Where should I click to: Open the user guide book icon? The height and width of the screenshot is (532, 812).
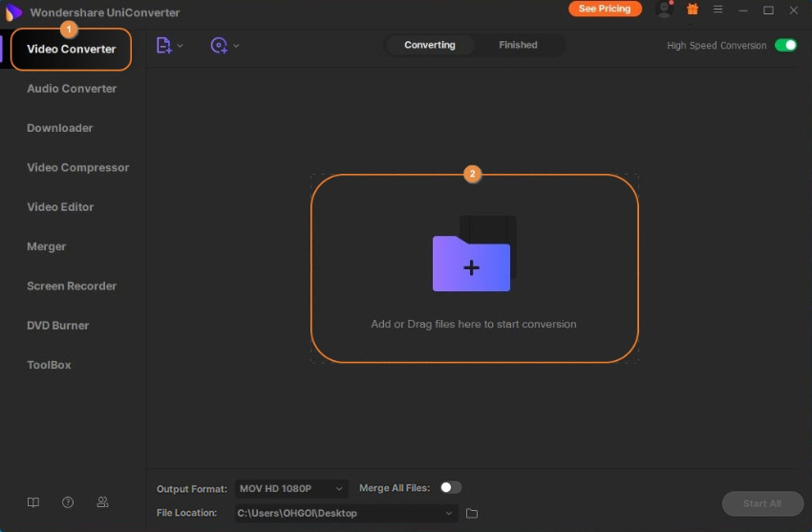coord(33,502)
